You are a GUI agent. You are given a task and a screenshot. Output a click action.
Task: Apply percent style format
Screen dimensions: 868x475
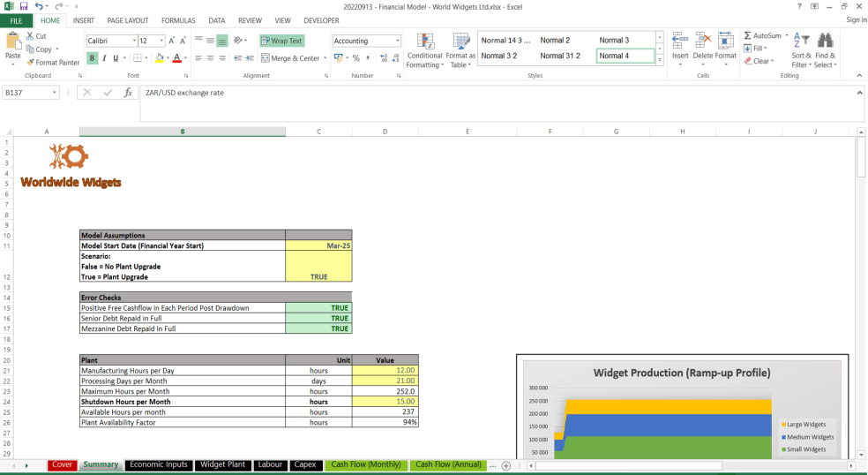coord(356,57)
